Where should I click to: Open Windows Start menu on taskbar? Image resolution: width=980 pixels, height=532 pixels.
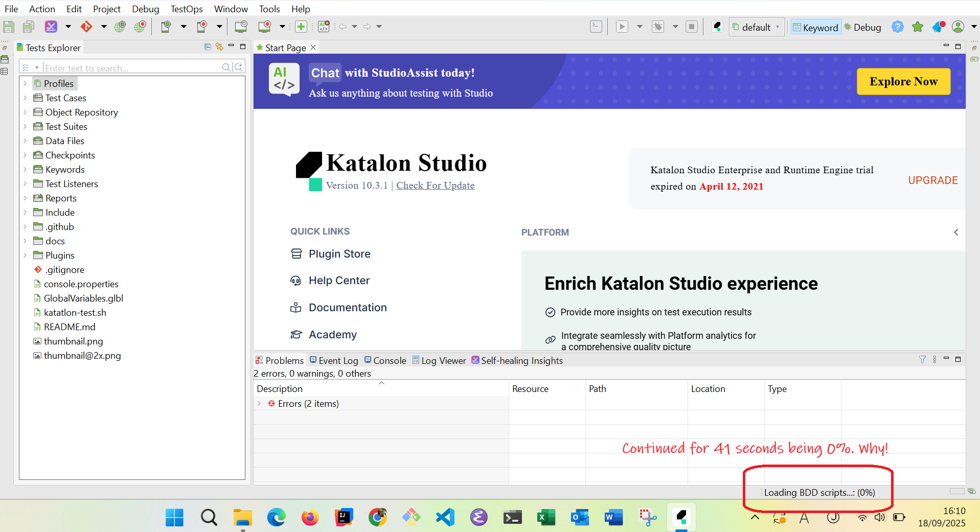click(174, 517)
